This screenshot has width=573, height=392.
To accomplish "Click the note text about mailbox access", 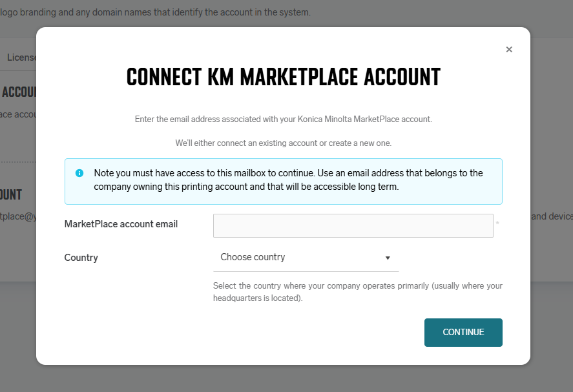I will 288,180.
